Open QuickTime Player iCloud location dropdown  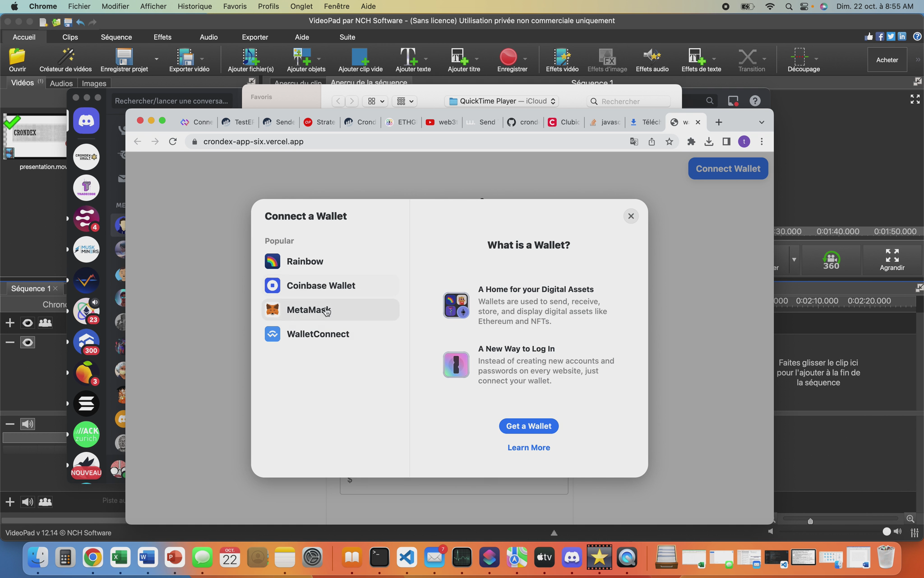(502, 101)
